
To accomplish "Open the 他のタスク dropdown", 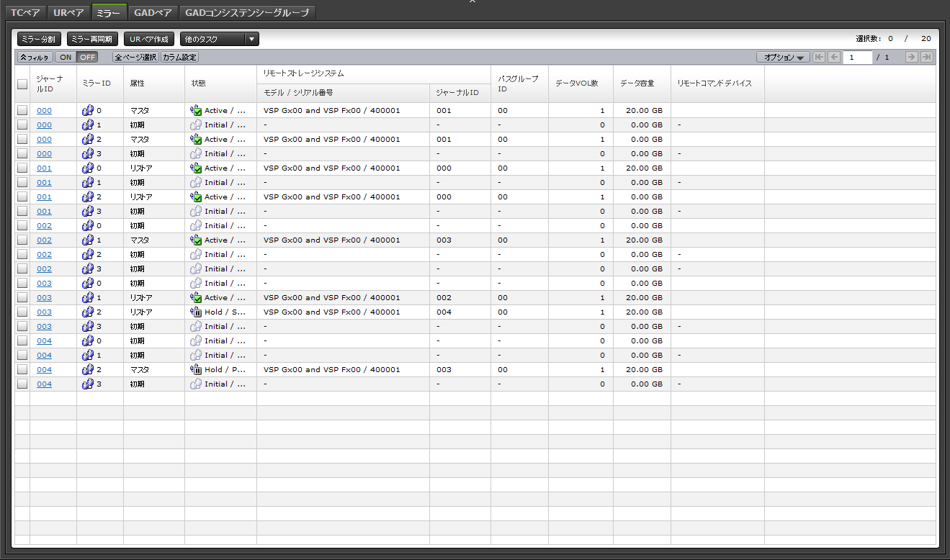I will [219, 39].
